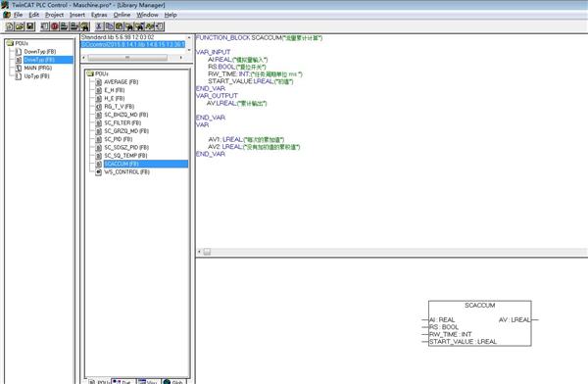Select H_E (FB) in library tree

[x=115, y=98]
